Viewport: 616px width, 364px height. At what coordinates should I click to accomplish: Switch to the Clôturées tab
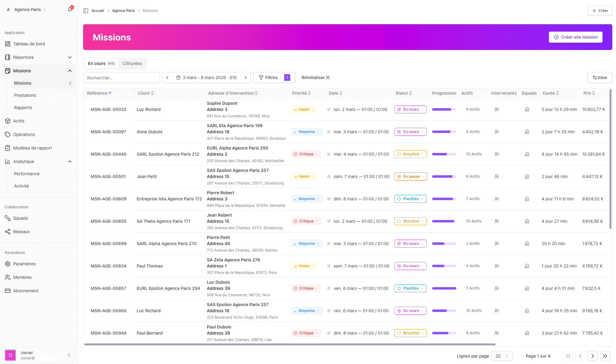tap(132, 63)
